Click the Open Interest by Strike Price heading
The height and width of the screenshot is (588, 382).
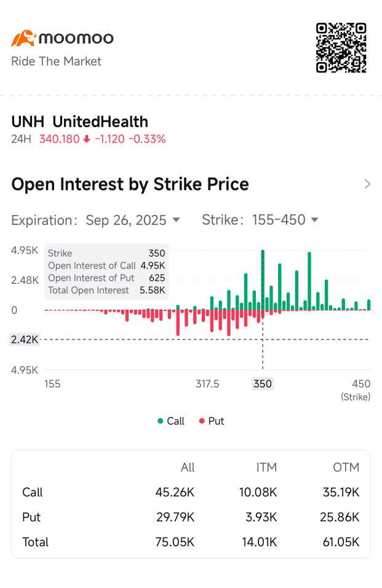pyautogui.click(x=130, y=184)
